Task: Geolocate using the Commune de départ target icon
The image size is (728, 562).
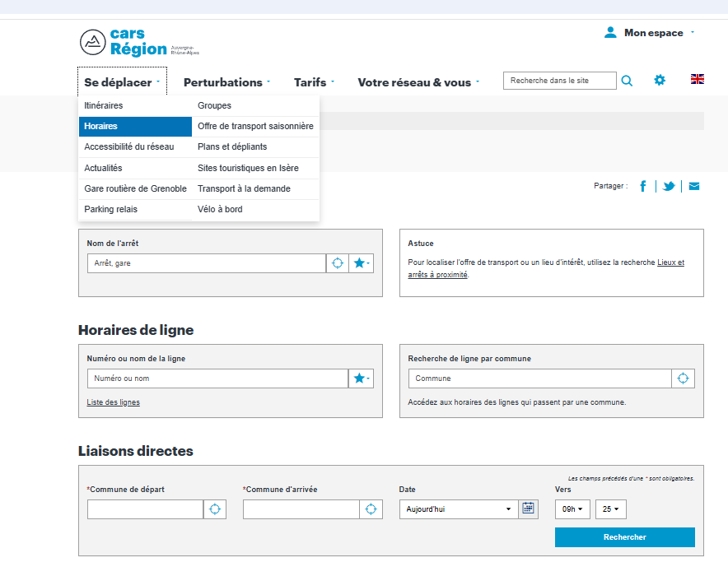Action: 215,509
